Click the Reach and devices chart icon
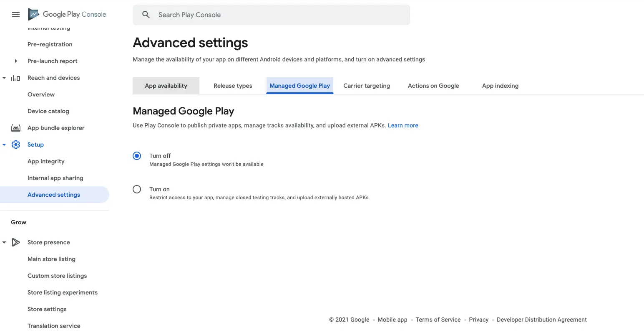 pyautogui.click(x=16, y=78)
